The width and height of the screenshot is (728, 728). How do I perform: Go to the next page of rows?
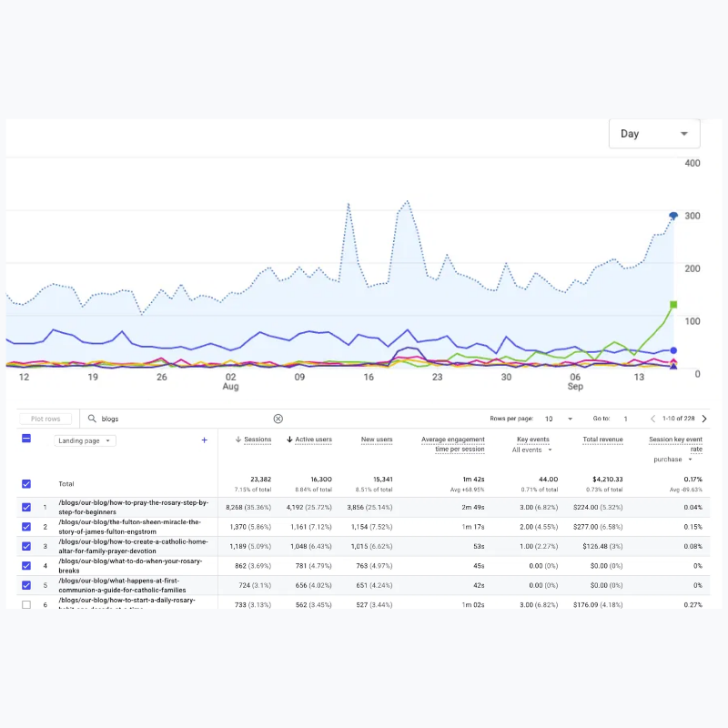click(x=704, y=419)
